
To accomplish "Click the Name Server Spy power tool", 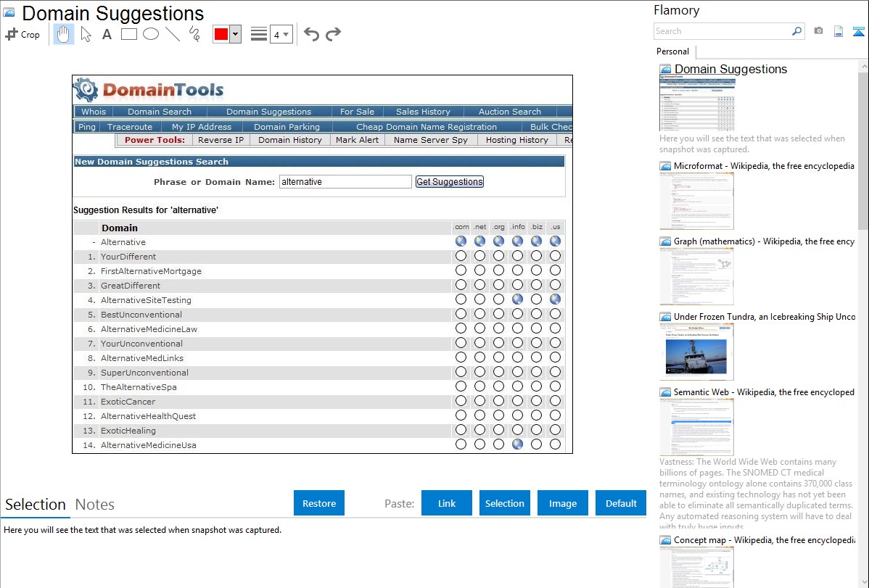I will [x=431, y=140].
